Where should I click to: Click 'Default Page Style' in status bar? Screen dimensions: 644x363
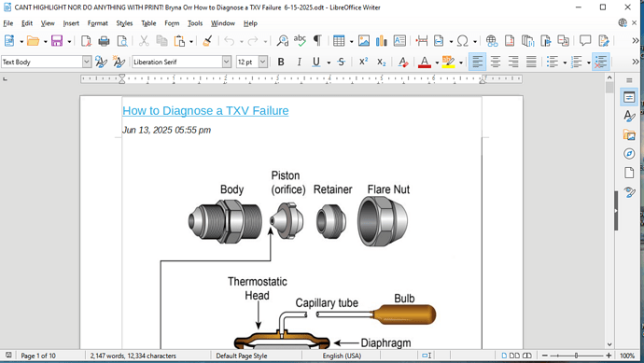(x=242, y=356)
